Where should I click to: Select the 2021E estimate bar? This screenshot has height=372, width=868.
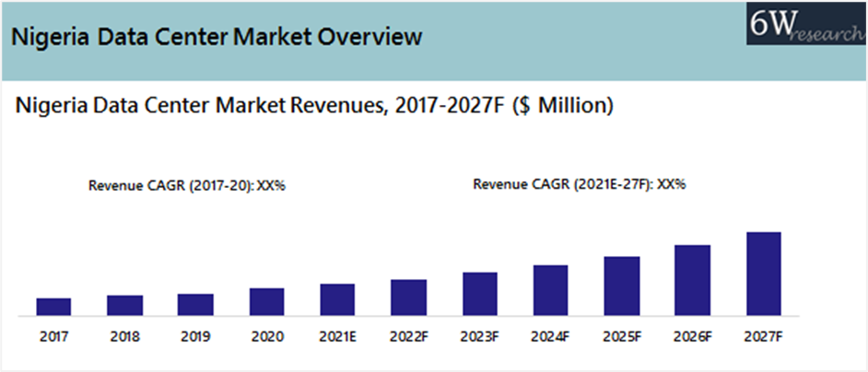tap(337, 299)
